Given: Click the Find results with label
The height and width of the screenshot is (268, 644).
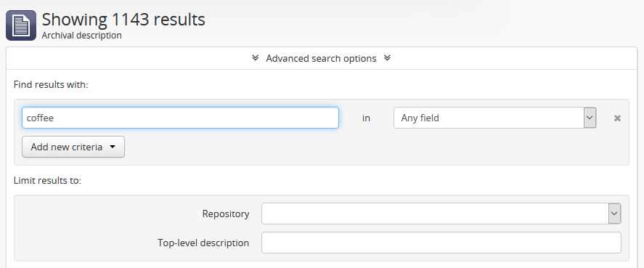Looking at the screenshot, I should [51, 85].
